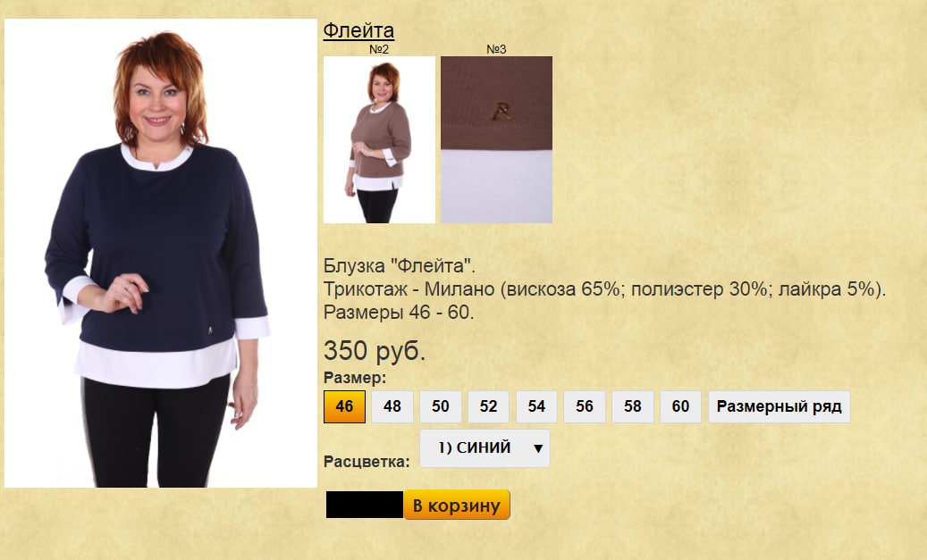This screenshot has width=927, height=560.
Task: Focus the black quantity input field
Action: pos(364,505)
